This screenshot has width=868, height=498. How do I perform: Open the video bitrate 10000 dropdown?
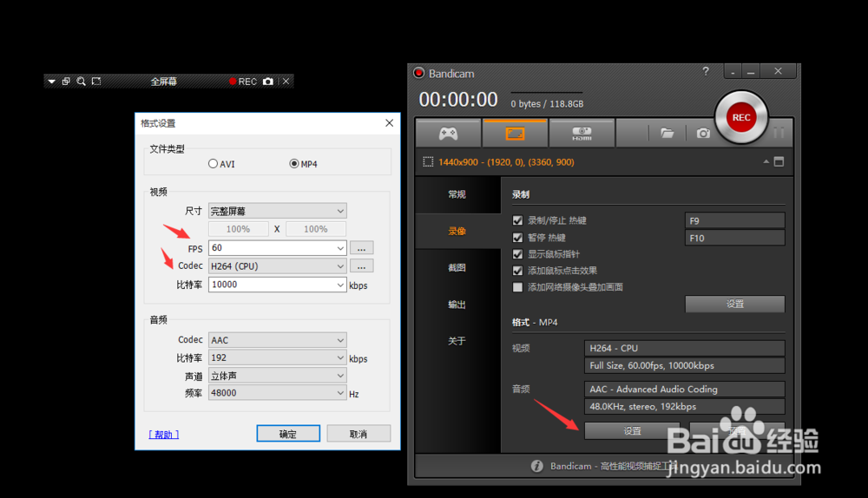(278, 285)
